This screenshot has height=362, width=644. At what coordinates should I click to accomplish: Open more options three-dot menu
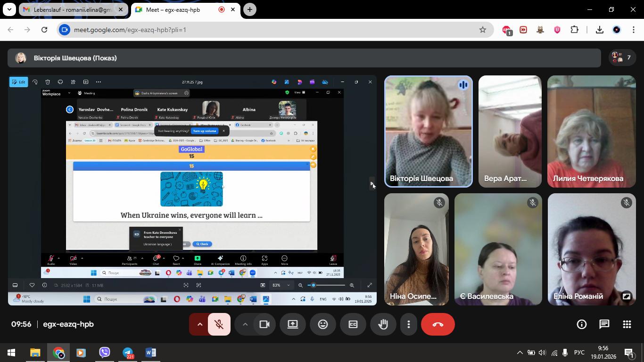point(409,324)
